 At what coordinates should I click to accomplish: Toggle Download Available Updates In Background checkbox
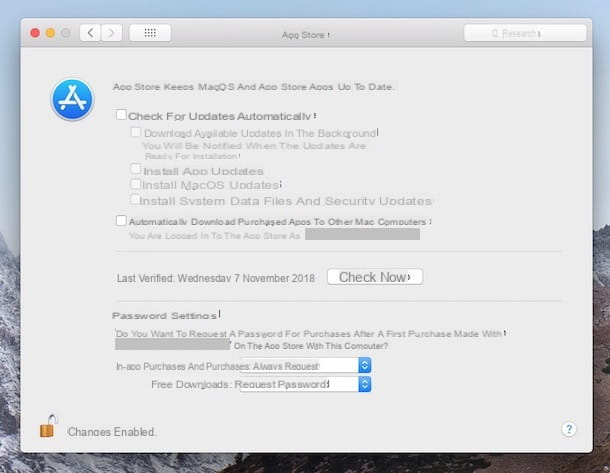[x=135, y=132]
